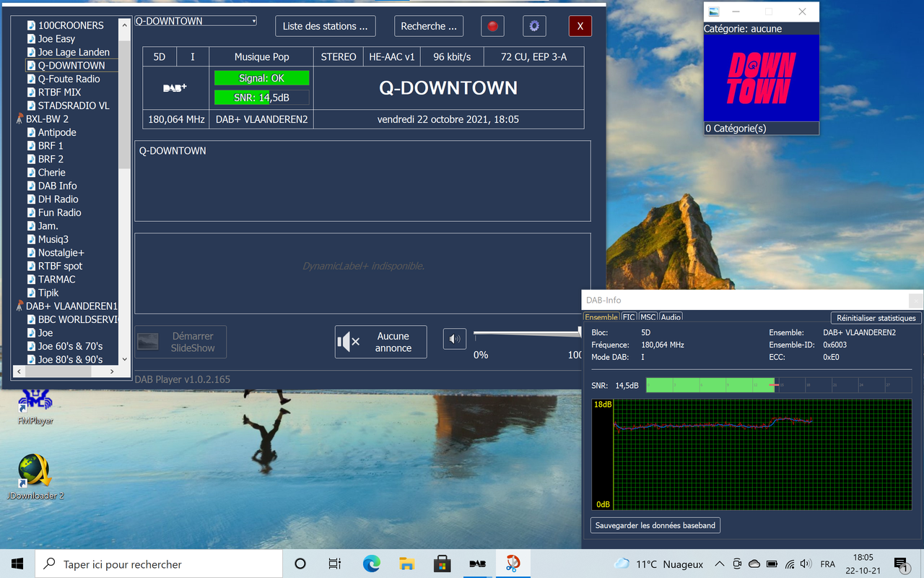Screen dimensions: 924x578
Task: Open File Explorer from taskbar
Action: pos(406,564)
